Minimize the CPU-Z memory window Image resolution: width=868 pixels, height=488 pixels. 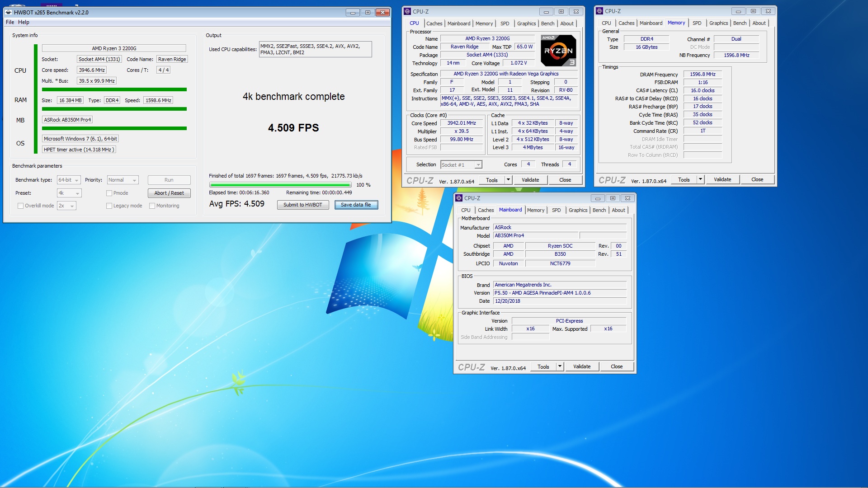tap(738, 11)
